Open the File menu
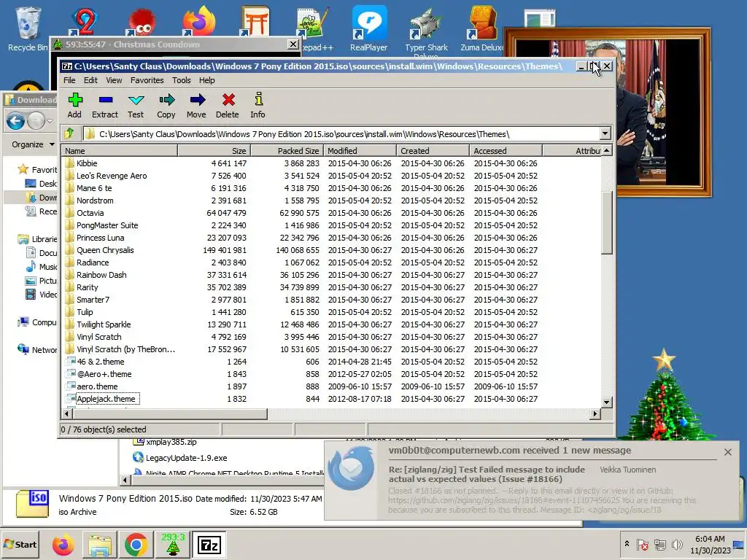The image size is (747, 560). [69, 80]
